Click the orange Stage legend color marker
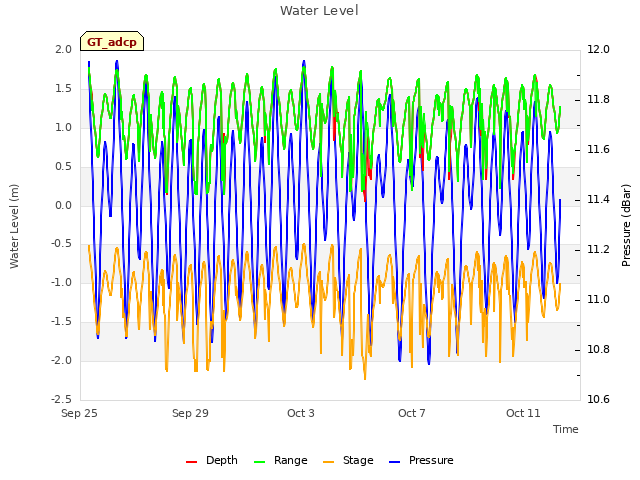 coord(328,462)
